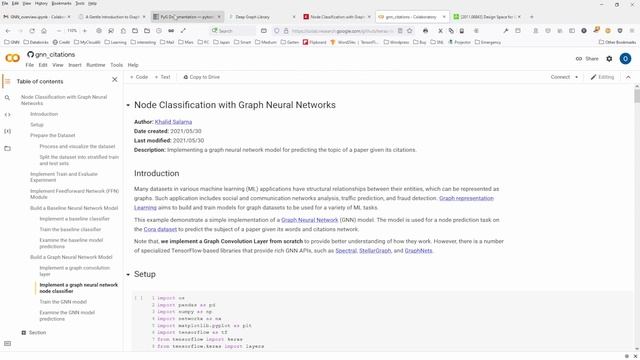The height and width of the screenshot is (360, 640).
Task: Click the browser URL address bar
Action: pyautogui.click(x=342, y=31)
